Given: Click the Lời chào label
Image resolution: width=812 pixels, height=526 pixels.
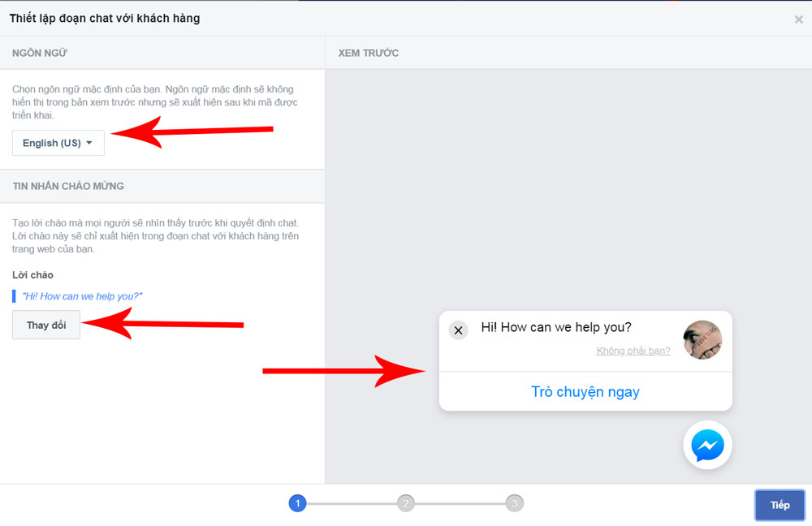Looking at the screenshot, I should click(x=32, y=275).
